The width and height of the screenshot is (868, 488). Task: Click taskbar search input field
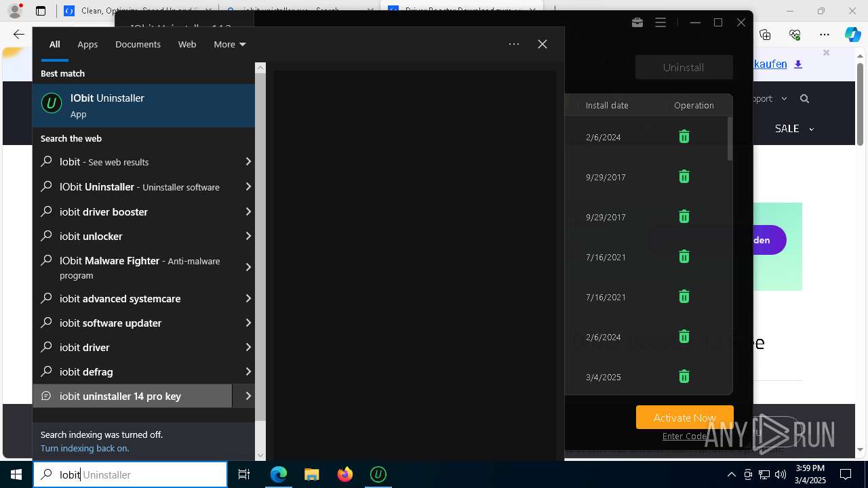(130, 474)
